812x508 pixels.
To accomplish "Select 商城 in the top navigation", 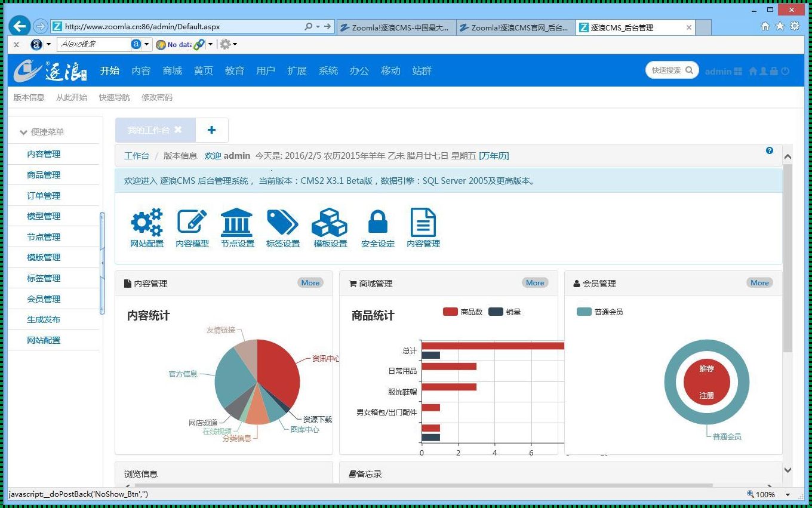I will [x=172, y=70].
